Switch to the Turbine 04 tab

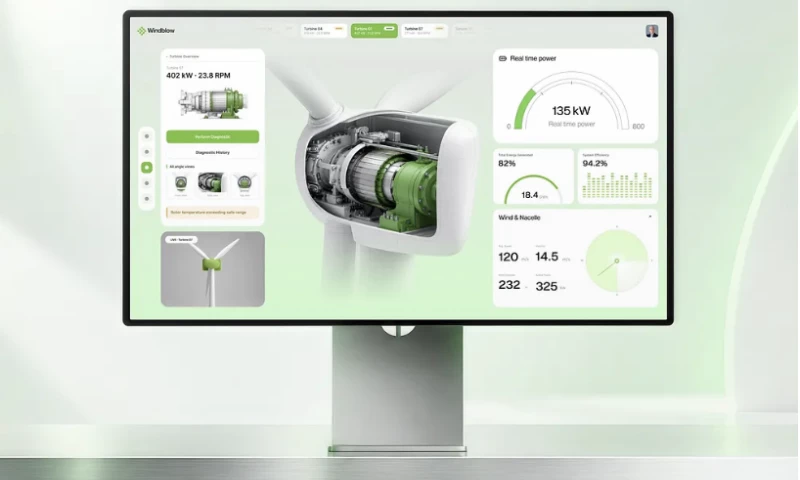click(323, 31)
